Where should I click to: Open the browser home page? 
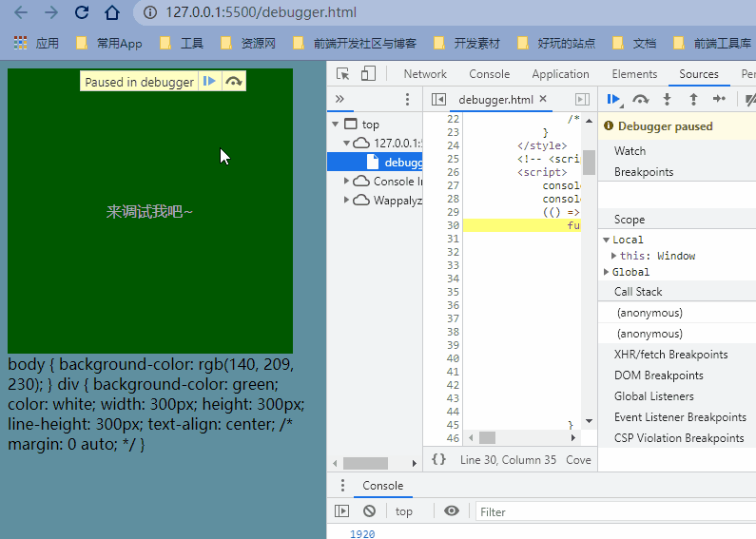click(112, 12)
